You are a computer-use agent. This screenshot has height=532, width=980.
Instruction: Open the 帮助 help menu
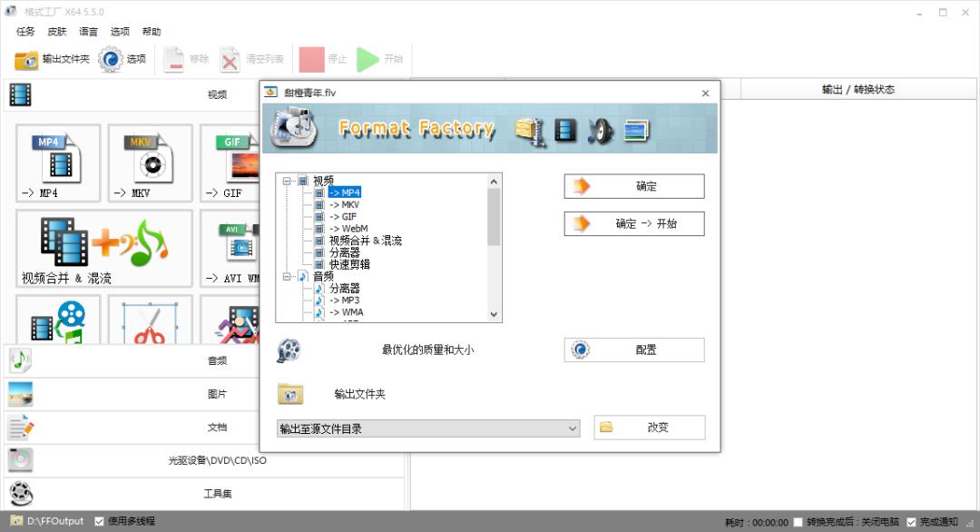click(152, 32)
